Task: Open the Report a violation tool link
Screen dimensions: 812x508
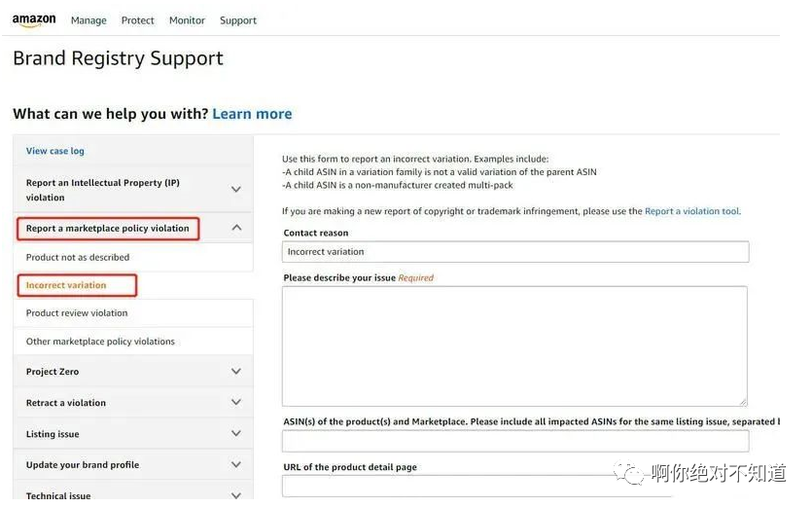Action: click(x=691, y=211)
